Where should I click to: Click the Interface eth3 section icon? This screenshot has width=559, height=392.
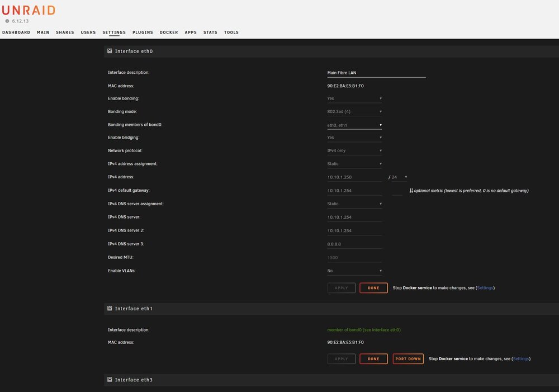coord(110,380)
